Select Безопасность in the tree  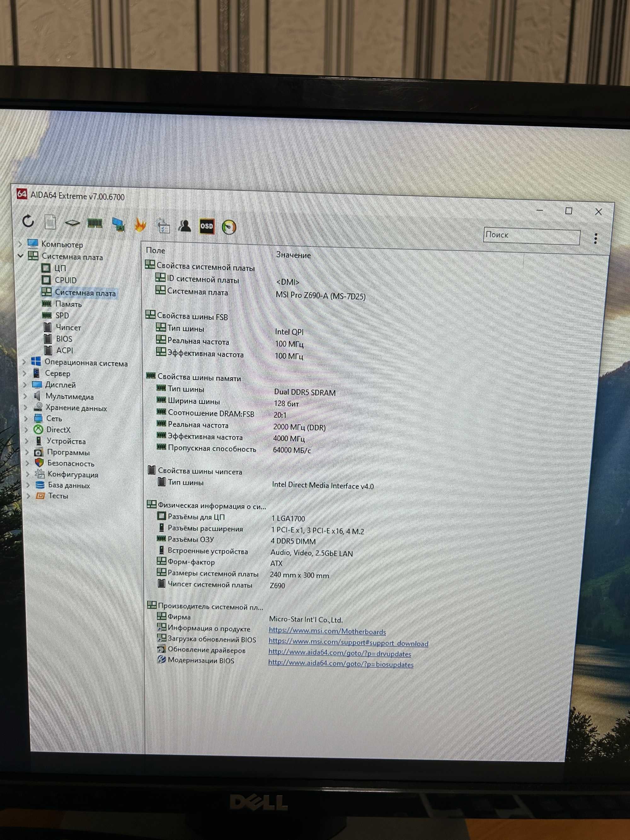[x=71, y=464]
